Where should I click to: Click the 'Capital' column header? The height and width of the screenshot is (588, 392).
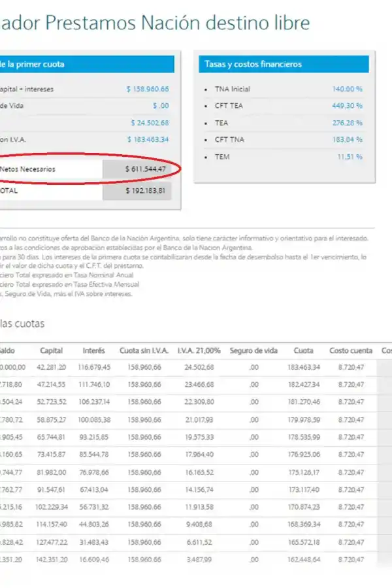click(52, 351)
